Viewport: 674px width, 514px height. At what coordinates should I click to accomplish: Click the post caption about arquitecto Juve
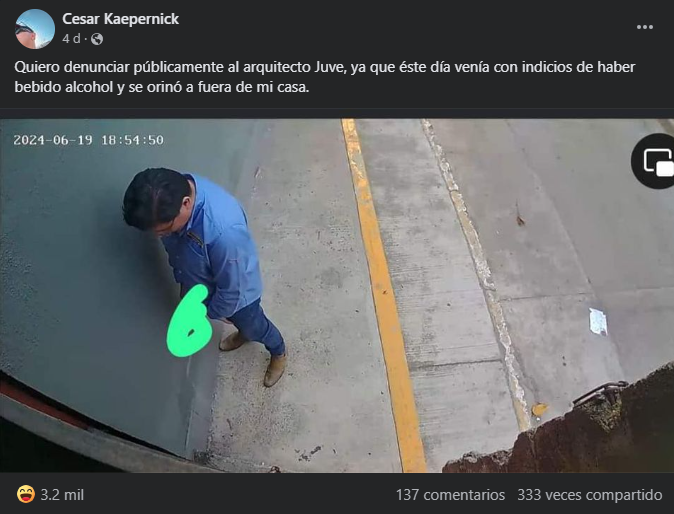325,77
